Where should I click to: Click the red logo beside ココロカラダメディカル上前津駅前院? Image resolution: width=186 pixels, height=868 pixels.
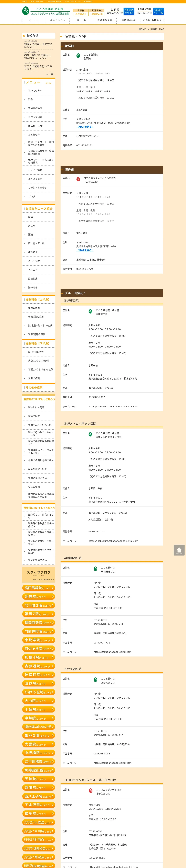click(x=78, y=179)
